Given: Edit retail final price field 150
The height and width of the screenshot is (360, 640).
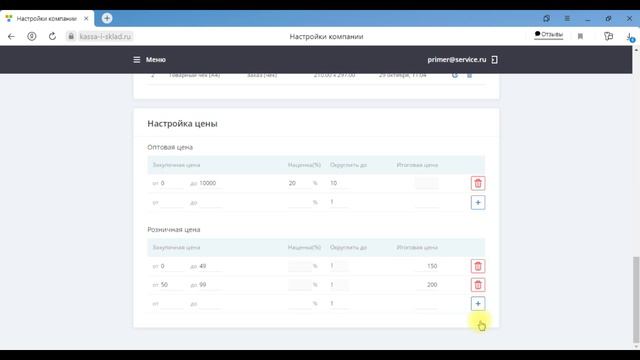Looking at the screenshot, I should (x=427, y=266).
